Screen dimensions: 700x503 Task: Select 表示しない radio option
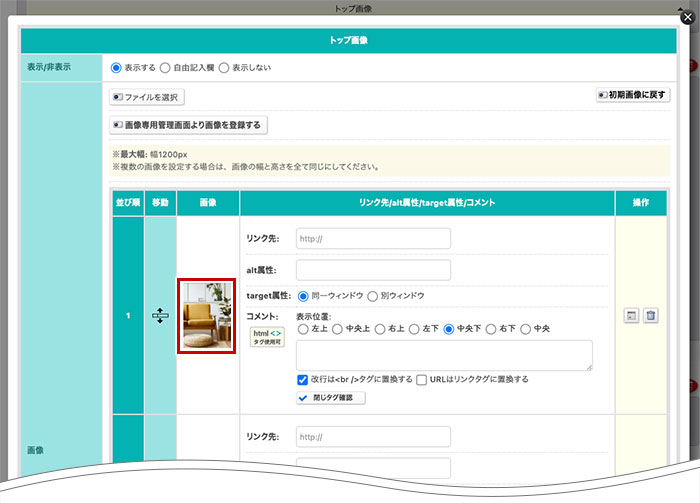click(229, 68)
